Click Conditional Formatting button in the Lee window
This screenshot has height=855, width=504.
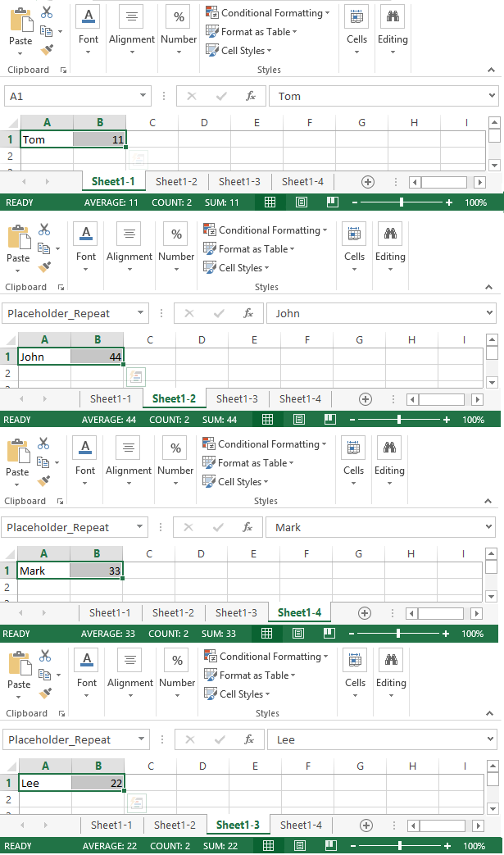click(x=266, y=657)
